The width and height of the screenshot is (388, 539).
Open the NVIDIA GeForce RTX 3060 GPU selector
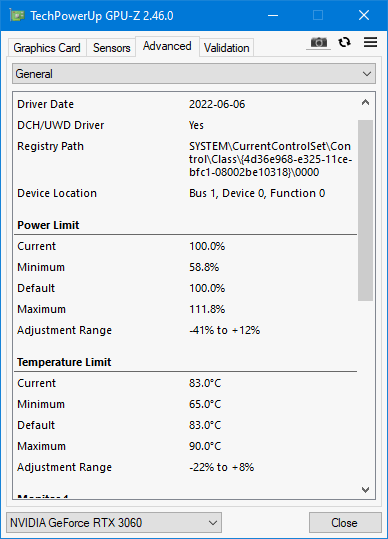pos(114,523)
